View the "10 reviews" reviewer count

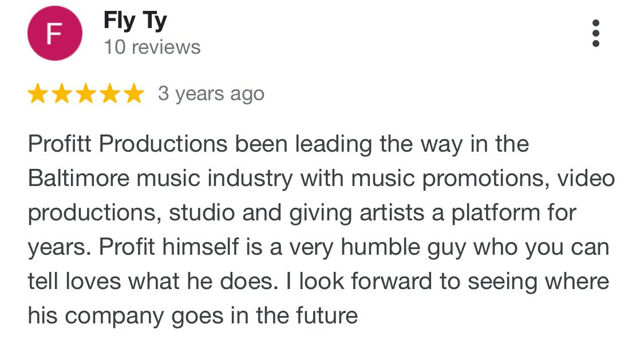point(152,47)
